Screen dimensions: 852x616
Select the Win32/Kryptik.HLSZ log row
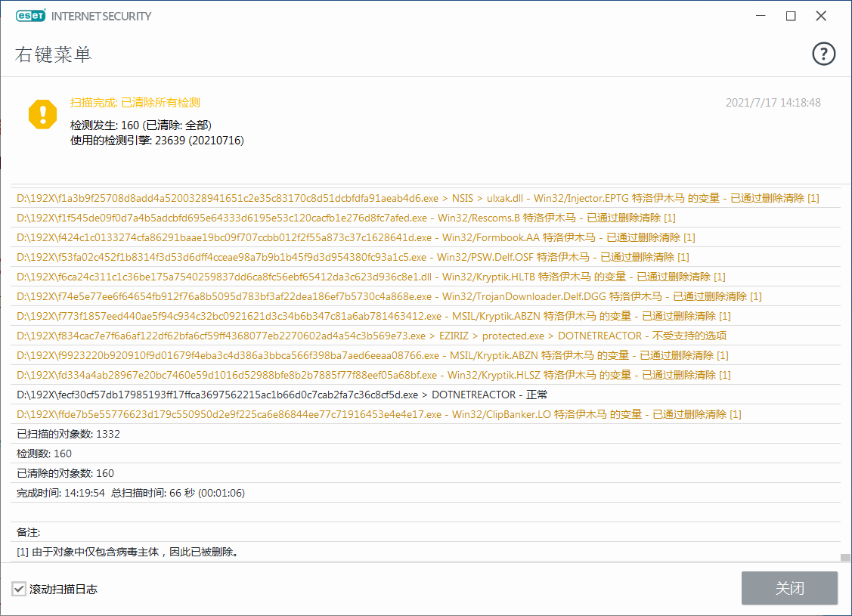(x=426, y=375)
